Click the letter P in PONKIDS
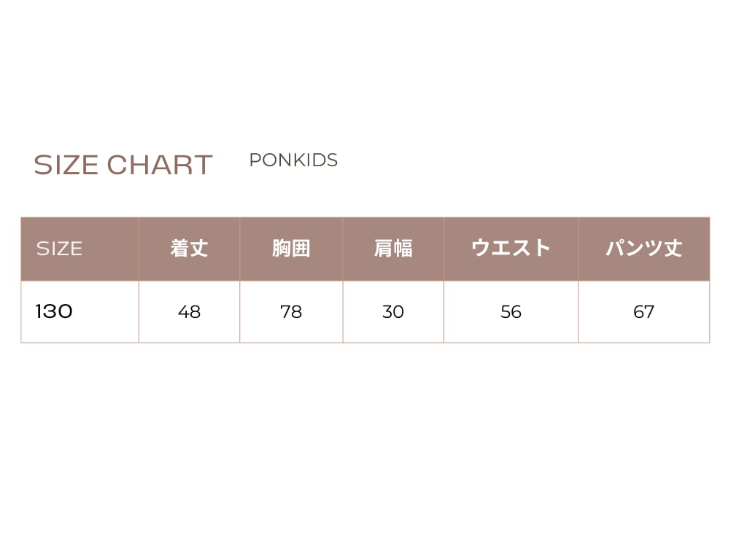Screen dimensions: 747x560 click(x=255, y=160)
